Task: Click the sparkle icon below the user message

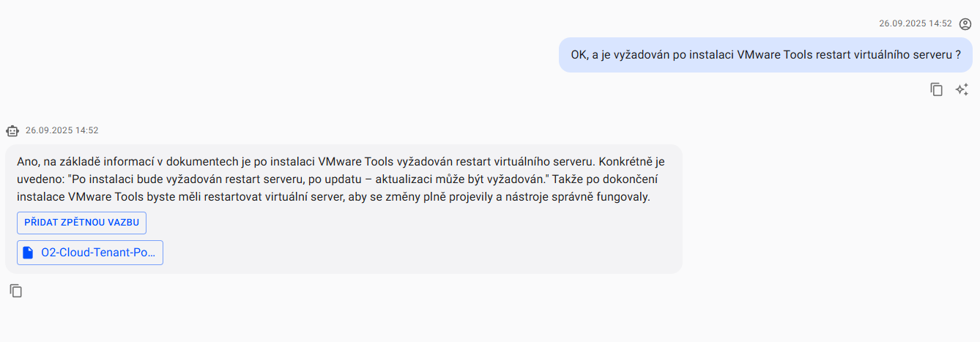Action: (x=962, y=89)
